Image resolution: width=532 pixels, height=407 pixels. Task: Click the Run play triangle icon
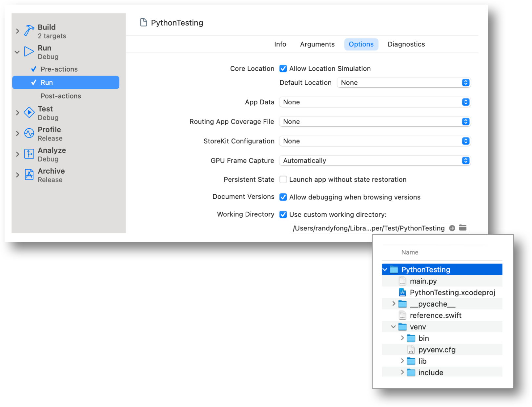pyautogui.click(x=29, y=52)
